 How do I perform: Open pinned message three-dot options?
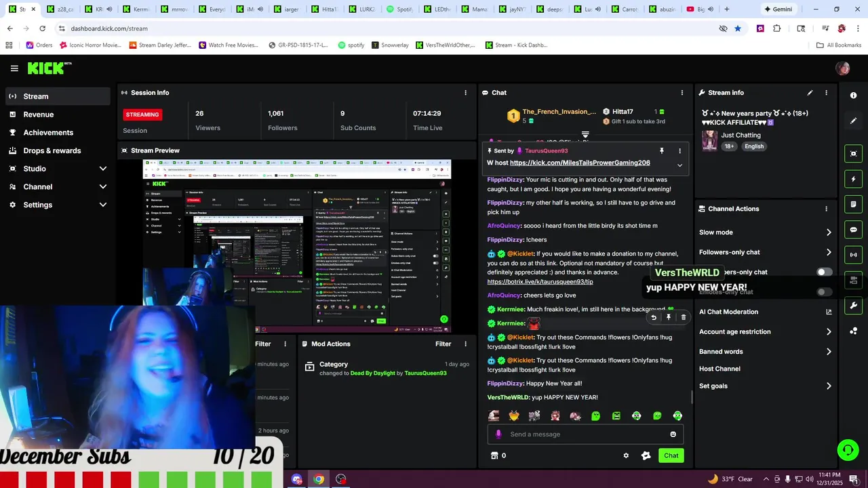679,151
